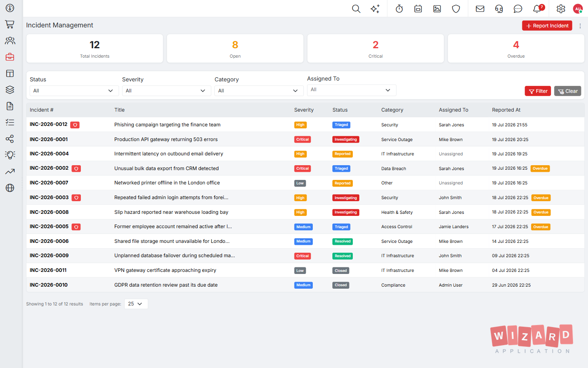Select 'GDPR data retention review past its due date'

pos(166,285)
